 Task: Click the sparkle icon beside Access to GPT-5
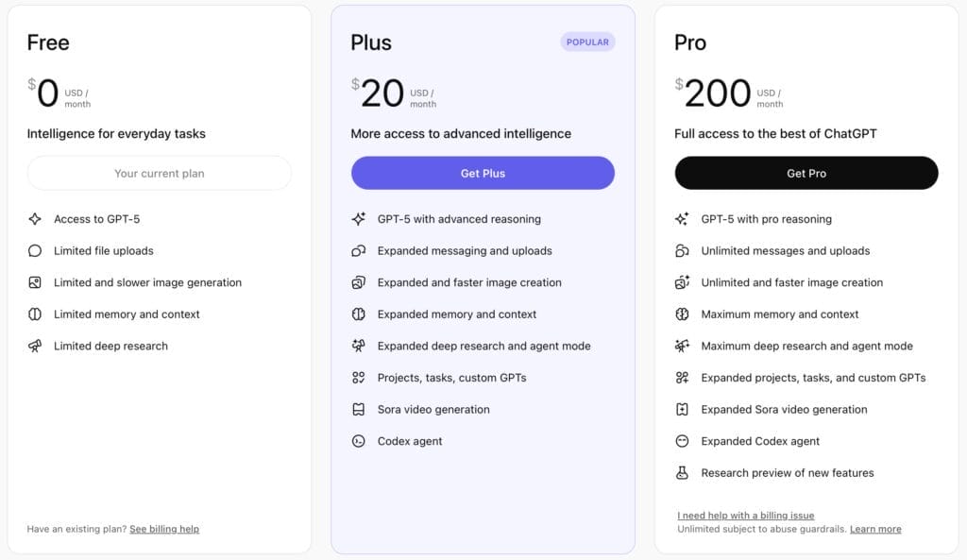pyautogui.click(x=35, y=219)
